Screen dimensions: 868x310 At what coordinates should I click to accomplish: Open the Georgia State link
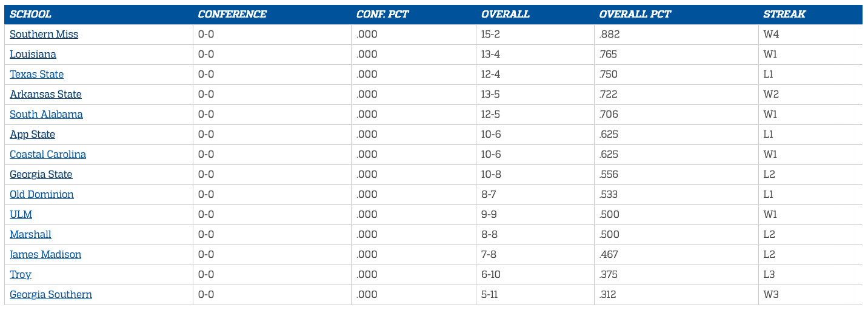click(41, 175)
